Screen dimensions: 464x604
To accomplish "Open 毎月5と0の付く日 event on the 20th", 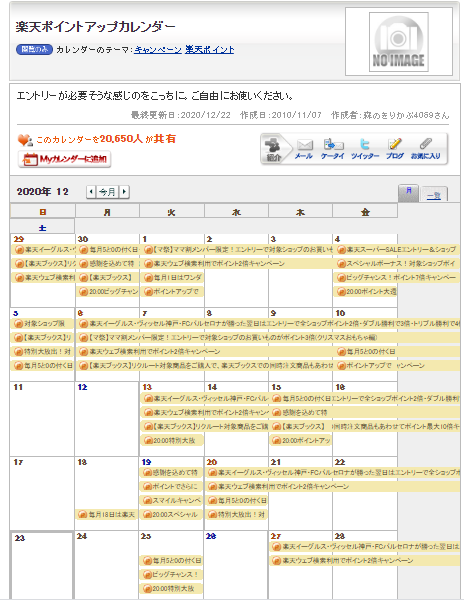I will coord(236,500).
